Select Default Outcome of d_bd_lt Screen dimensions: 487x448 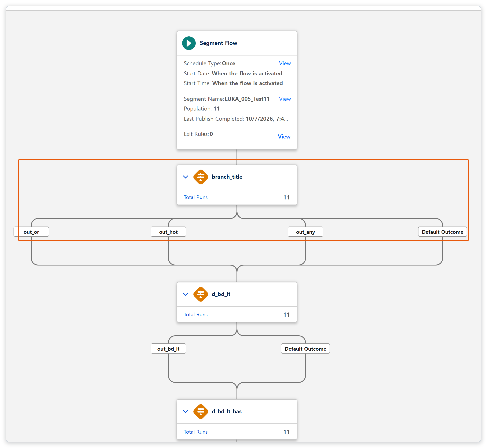tap(305, 349)
